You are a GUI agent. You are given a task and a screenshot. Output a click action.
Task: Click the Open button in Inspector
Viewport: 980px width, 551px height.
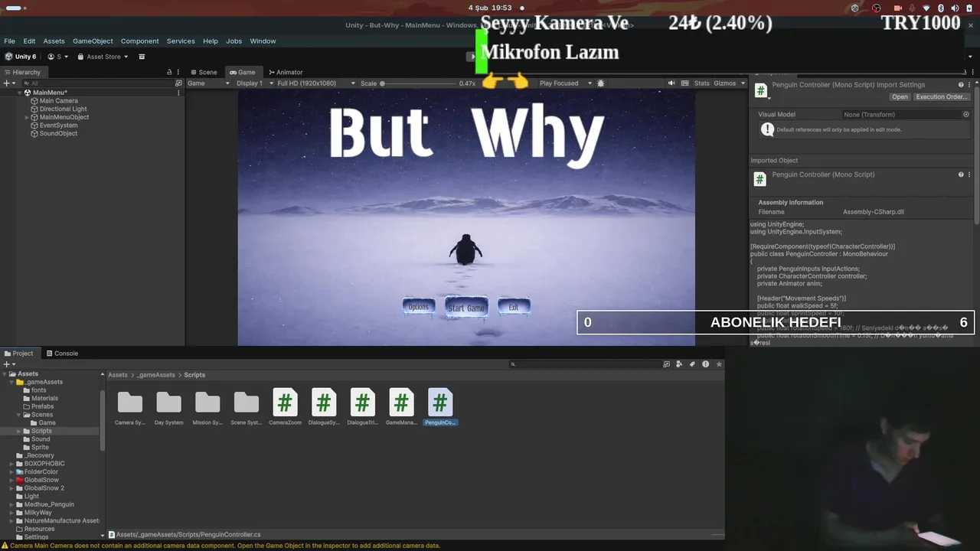900,97
